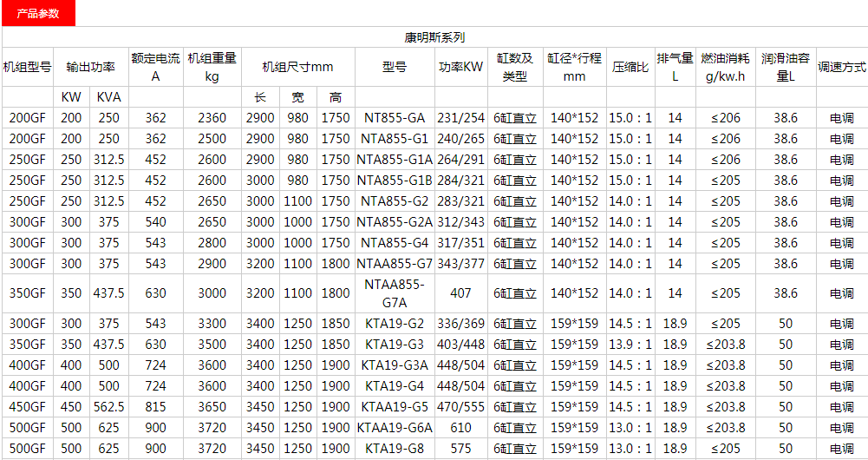Select the 缸数及类型 header
This screenshot has width=868, height=460.
(515, 67)
